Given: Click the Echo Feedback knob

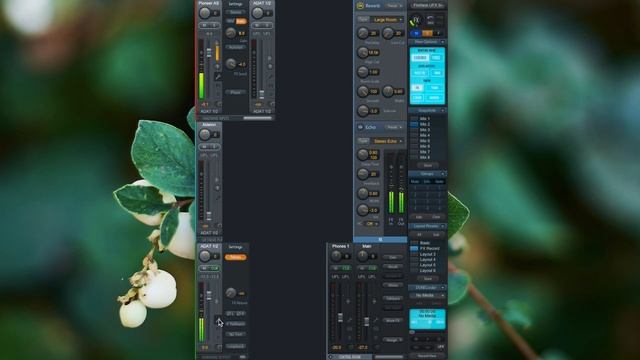Looking at the screenshot, I should tap(362, 174).
